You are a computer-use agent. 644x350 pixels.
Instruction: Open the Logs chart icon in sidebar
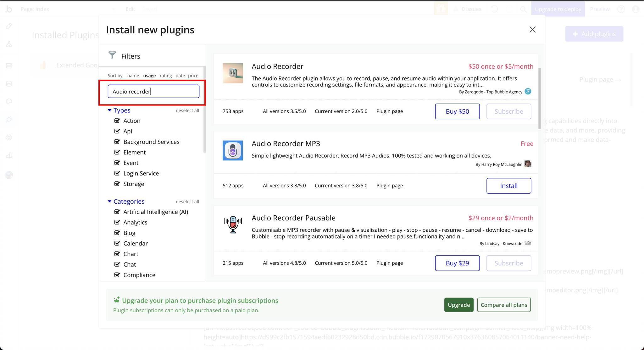9,155
